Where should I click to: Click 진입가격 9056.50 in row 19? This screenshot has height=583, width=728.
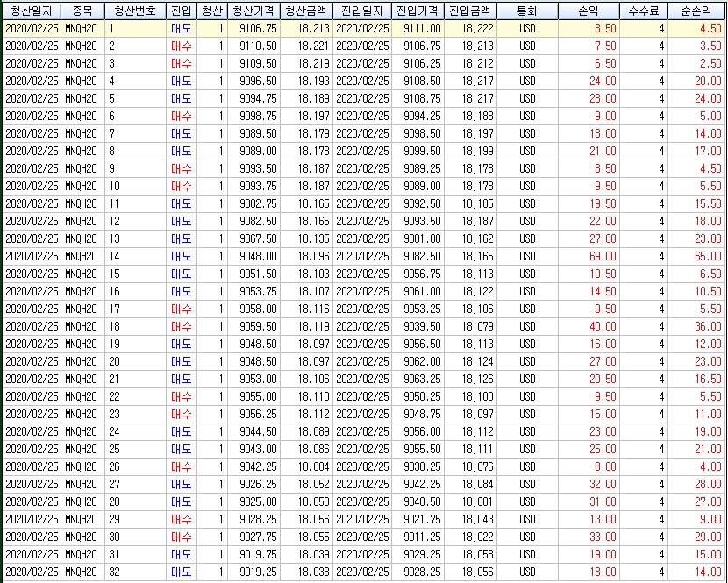pos(422,344)
